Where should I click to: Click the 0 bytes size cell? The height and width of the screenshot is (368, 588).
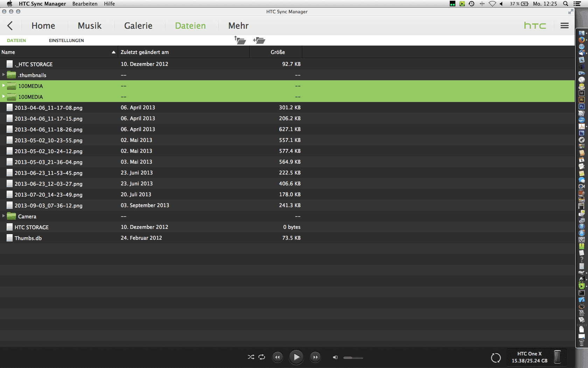click(292, 227)
